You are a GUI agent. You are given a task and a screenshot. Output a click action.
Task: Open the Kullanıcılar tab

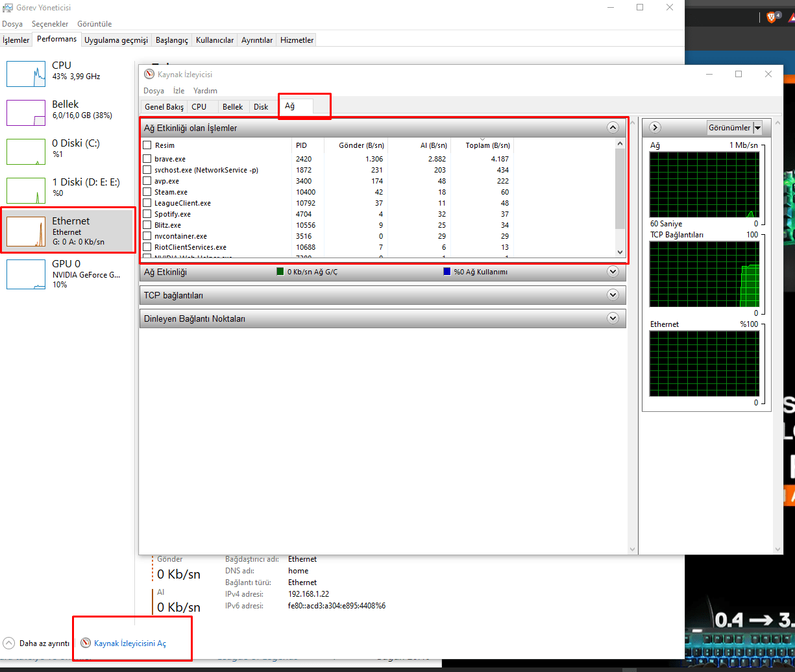(x=215, y=40)
